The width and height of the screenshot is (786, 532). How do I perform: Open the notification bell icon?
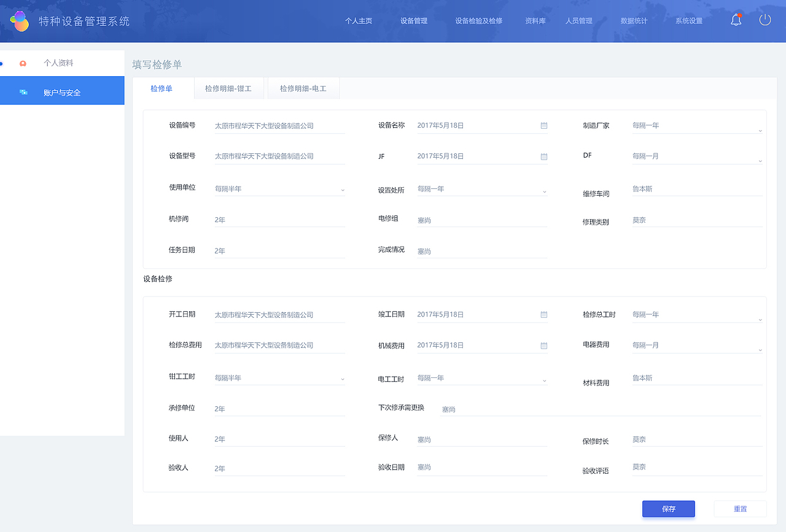coord(736,19)
